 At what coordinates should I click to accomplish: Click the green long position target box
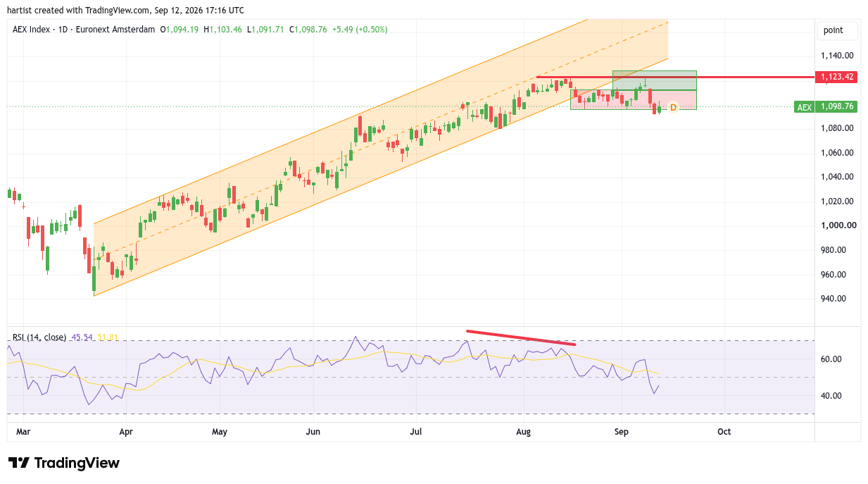[x=654, y=80]
